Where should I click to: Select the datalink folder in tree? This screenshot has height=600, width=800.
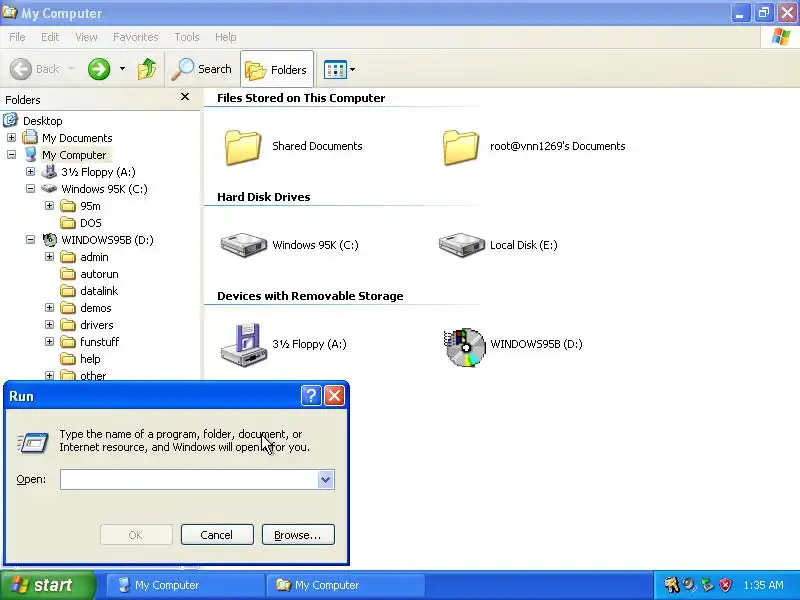(x=99, y=291)
